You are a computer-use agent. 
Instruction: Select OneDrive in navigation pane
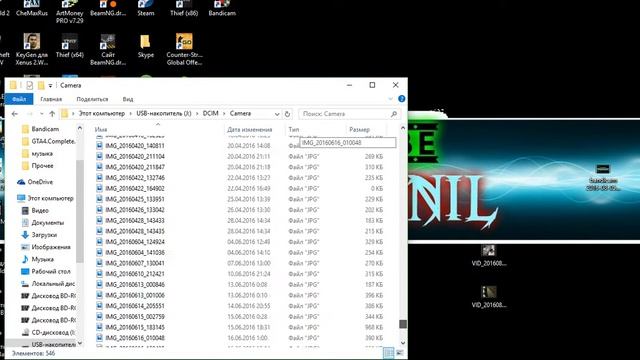35,182
